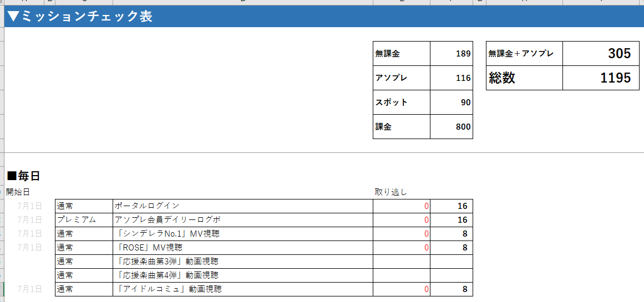Screen dimensions: 644x302
Task: Click 通常 in the ポータルログイン row
Action: [84, 206]
